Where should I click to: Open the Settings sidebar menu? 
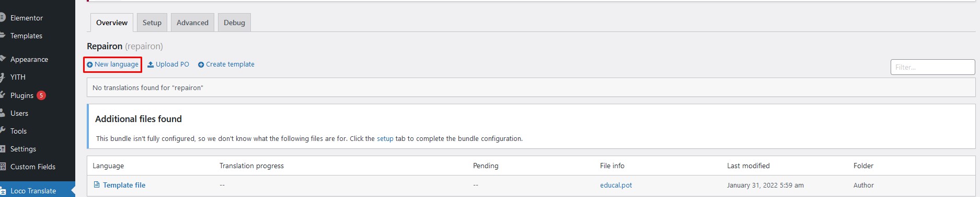[x=24, y=149]
